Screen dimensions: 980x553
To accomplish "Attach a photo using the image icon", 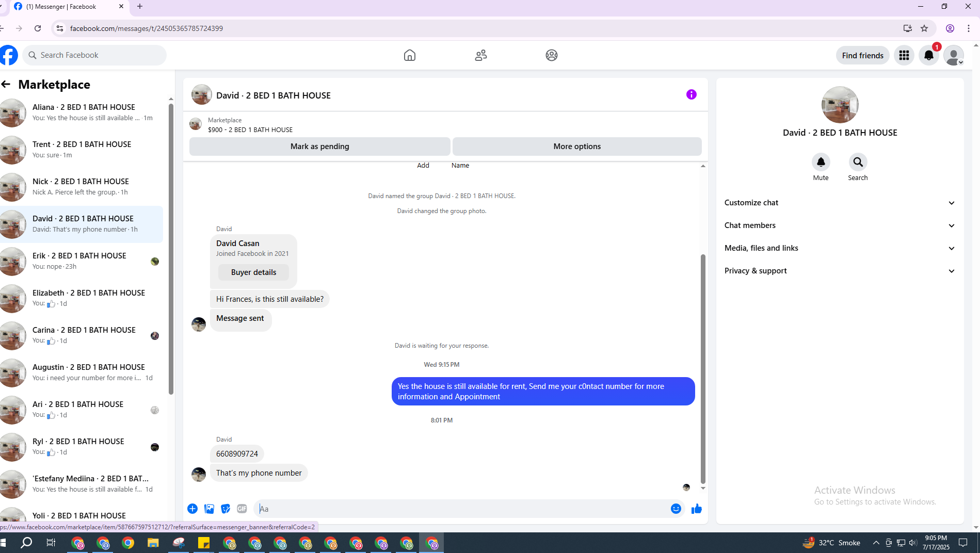I will [x=209, y=509].
